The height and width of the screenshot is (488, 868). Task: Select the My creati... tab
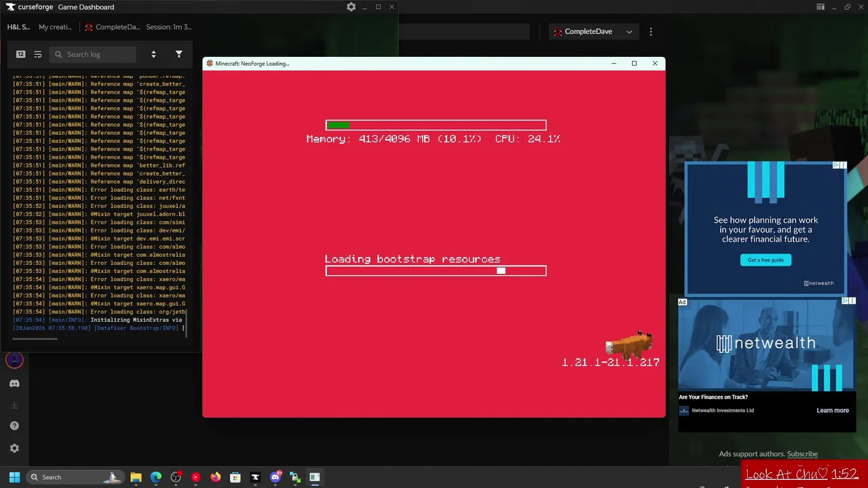[55, 27]
